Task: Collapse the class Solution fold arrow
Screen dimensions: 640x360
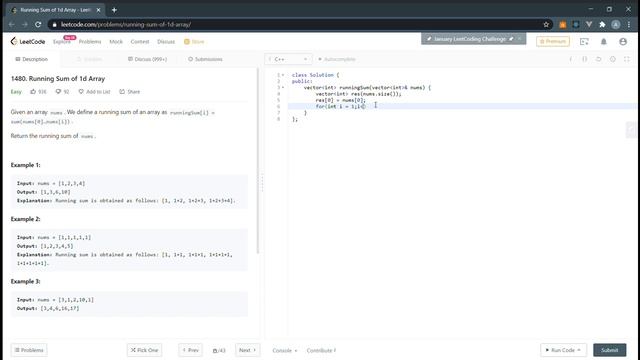Action: pyautogui.click(x=283, y=75)
